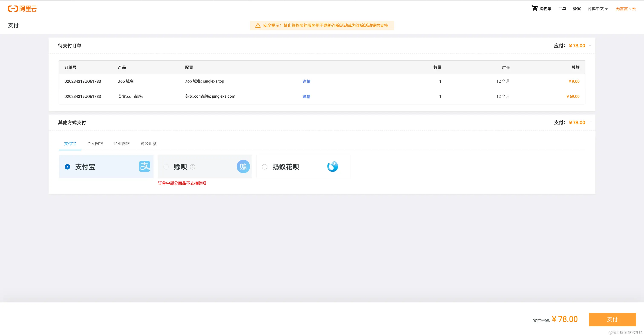Open the 工单 link in header
The height and width of the screenshot is (336, 644).
(x=562, y=9)
